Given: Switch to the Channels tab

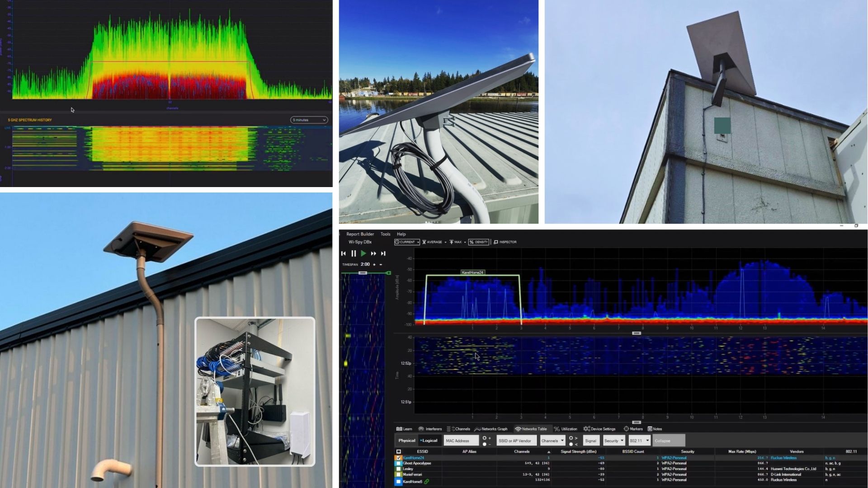Looking at the screenshot, I should pyautogui.click(x=458, y=429).
